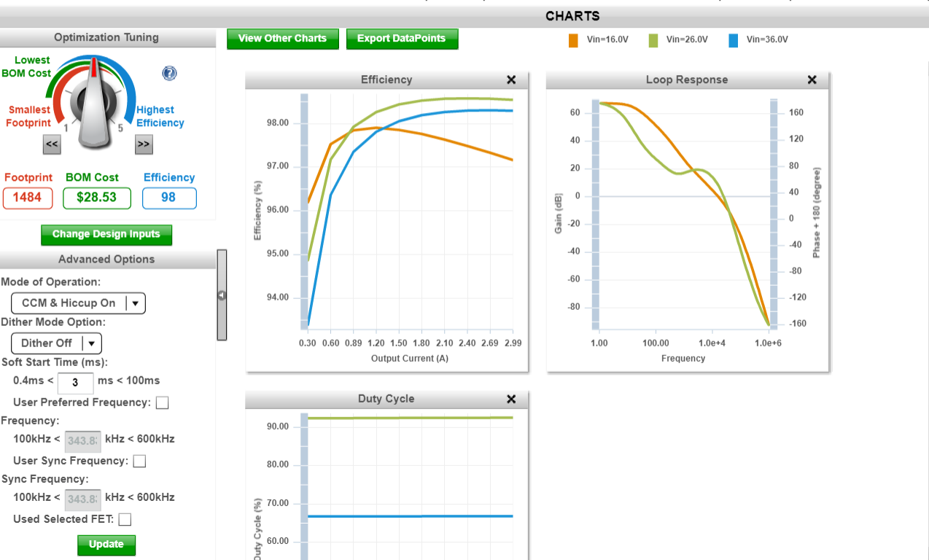Click Export DataPoints button
The image size is (929, 560).
[402, 39]
